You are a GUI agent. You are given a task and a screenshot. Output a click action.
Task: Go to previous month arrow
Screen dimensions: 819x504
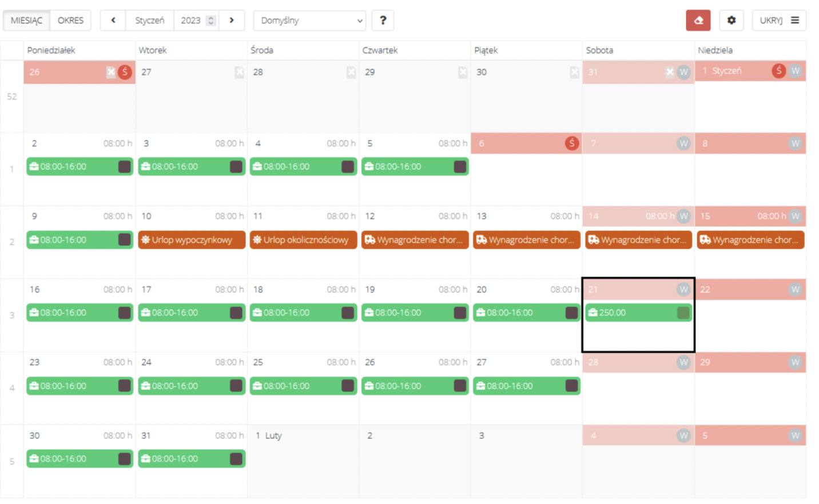coord(113,21)
